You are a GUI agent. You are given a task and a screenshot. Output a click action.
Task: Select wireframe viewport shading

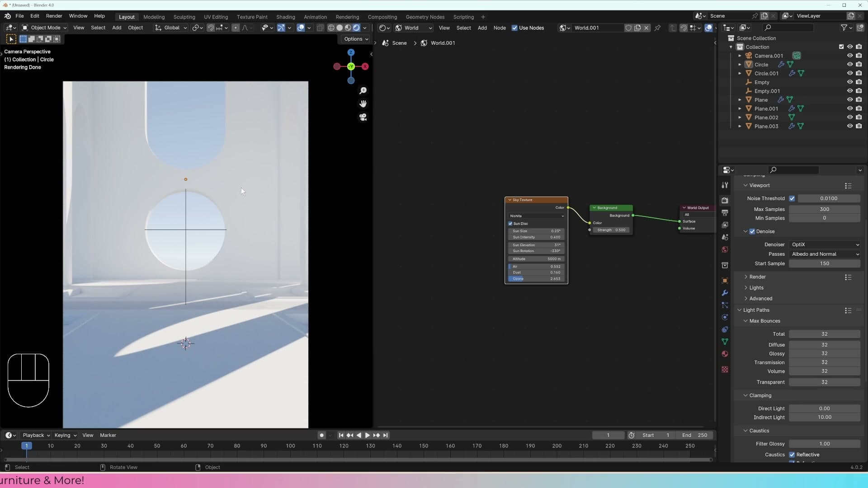pos(331,28)
